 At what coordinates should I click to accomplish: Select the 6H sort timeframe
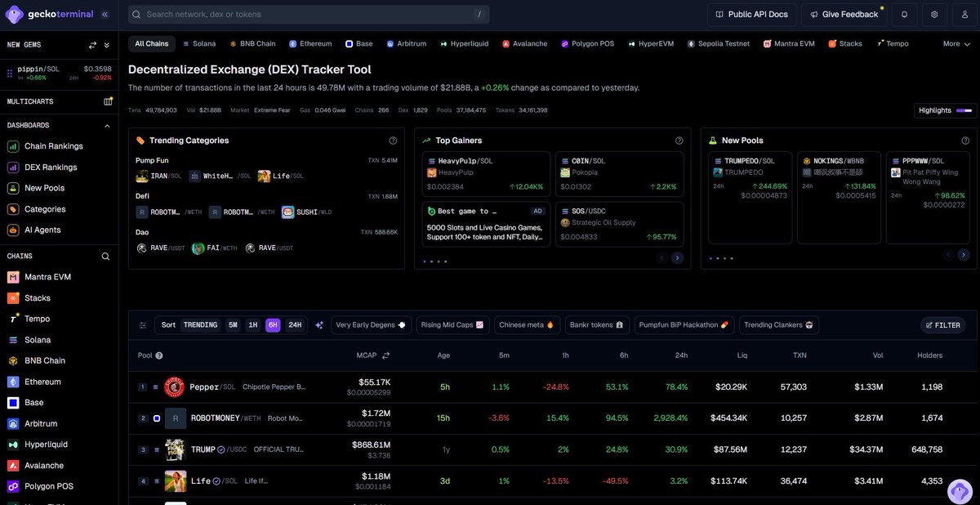[x=273, y=325]
